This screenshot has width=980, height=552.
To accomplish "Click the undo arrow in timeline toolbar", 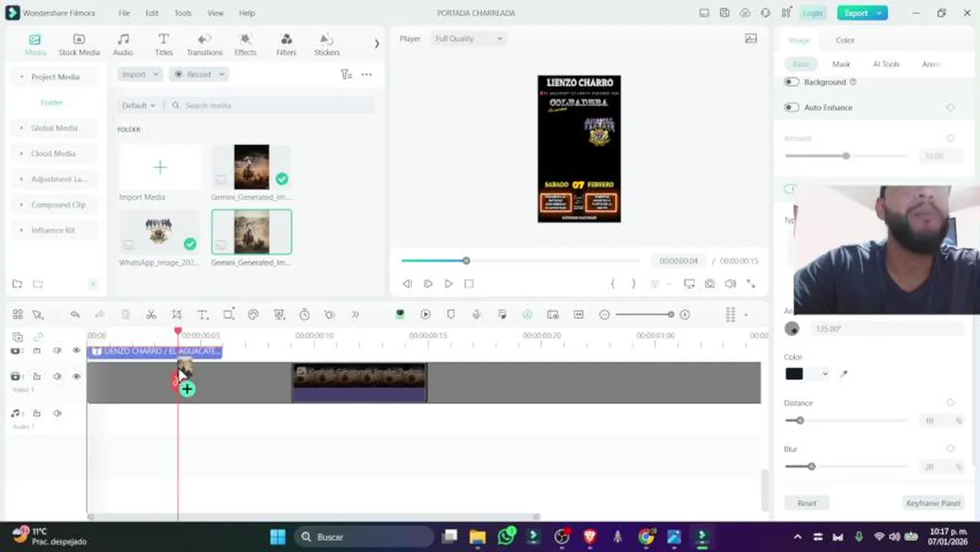I will (74, 314).
